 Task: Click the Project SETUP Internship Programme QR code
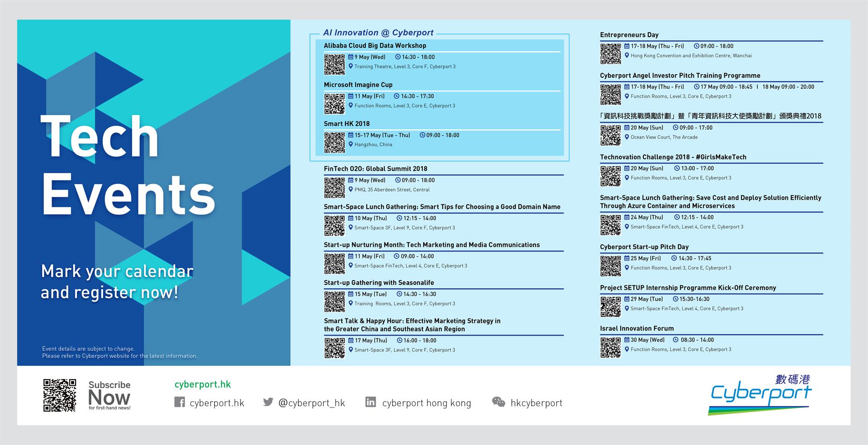[611, 307]
